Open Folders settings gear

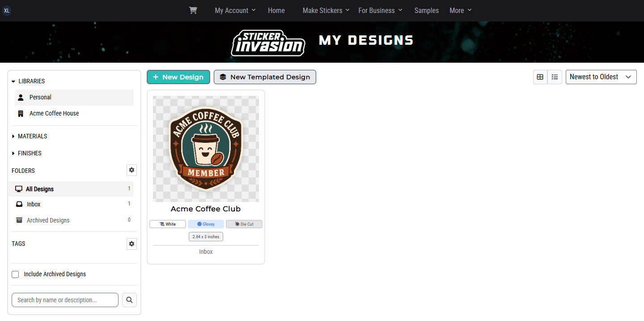coord(131,170)
